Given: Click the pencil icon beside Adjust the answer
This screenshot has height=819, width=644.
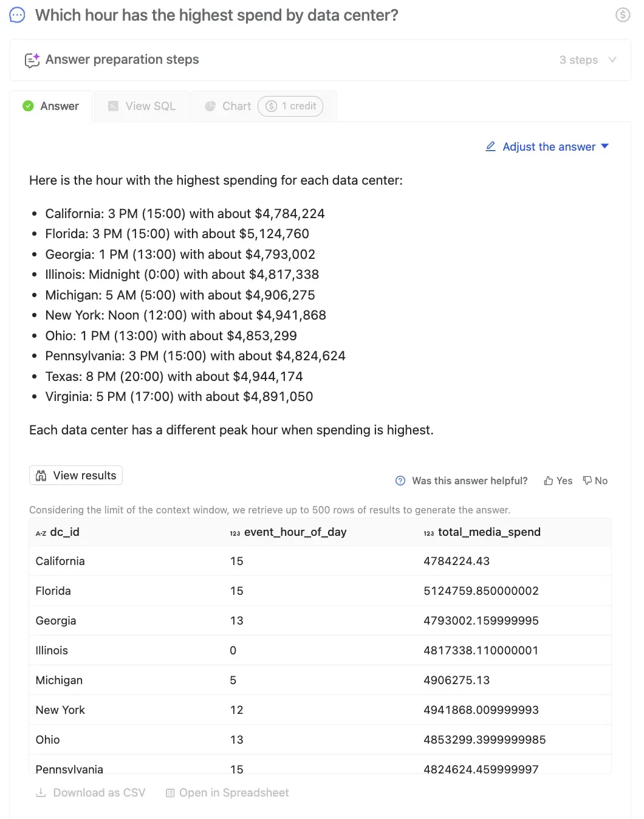Looking at the screenshot, I should [491, 146].
